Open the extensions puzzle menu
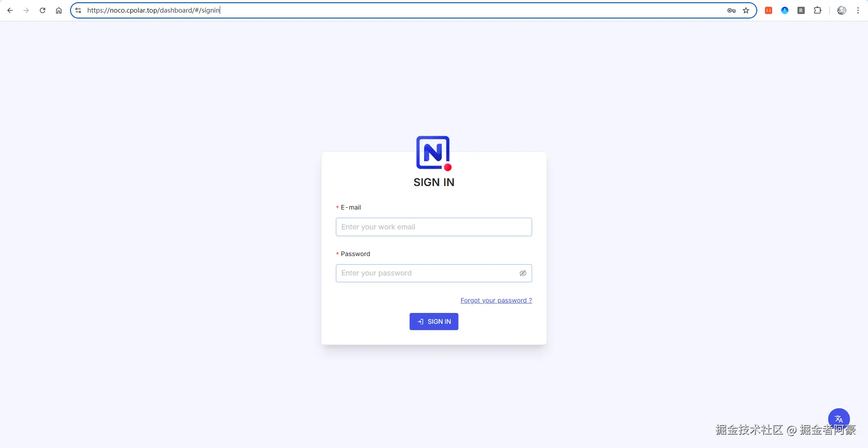Image resolution: width=868 pixels, height=448 pixels. (817, 10)
